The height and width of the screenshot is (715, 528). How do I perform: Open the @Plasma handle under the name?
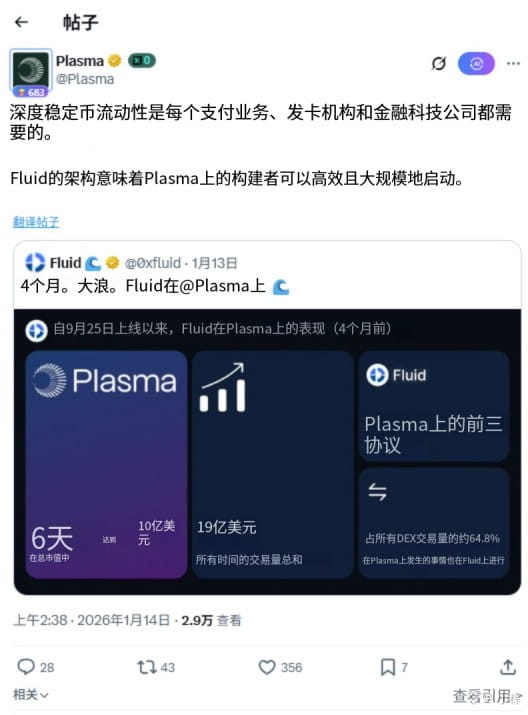85,79
